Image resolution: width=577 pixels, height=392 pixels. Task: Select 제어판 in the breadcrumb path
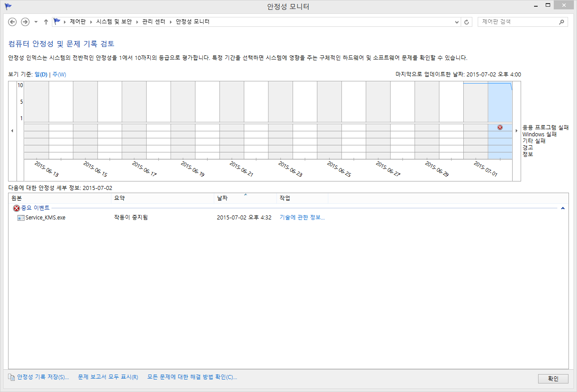pyautogui.click(x=78, y=21)
